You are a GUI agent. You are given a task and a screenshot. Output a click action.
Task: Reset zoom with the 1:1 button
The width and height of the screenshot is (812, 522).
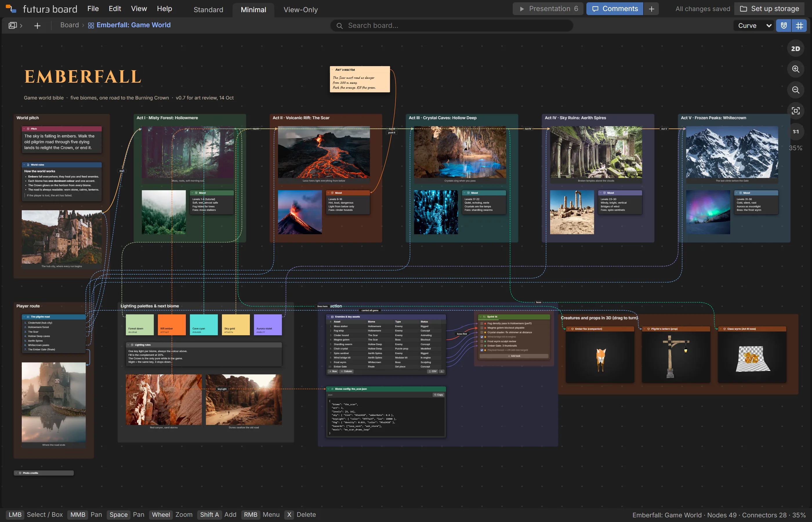tap(795, 132)
